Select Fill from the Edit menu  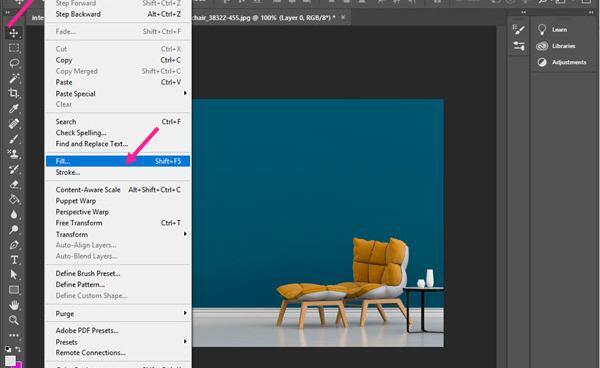point(118,161)
